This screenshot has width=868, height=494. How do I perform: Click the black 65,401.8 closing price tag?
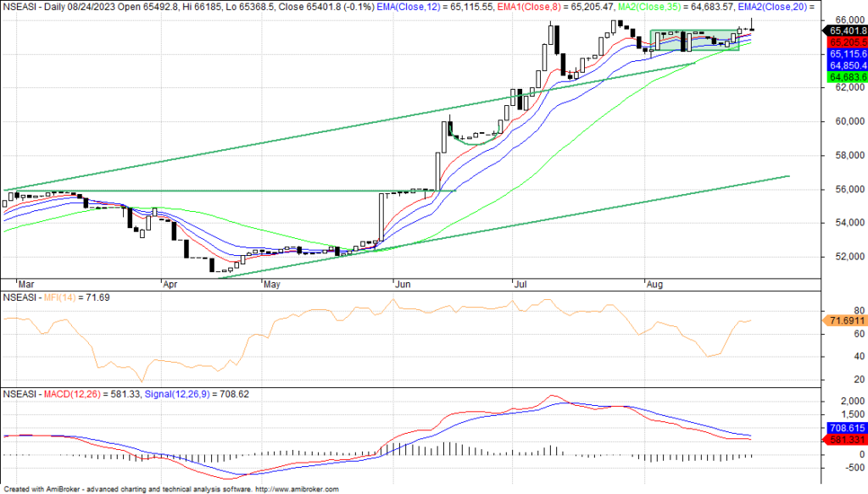[x=843, y=30]
